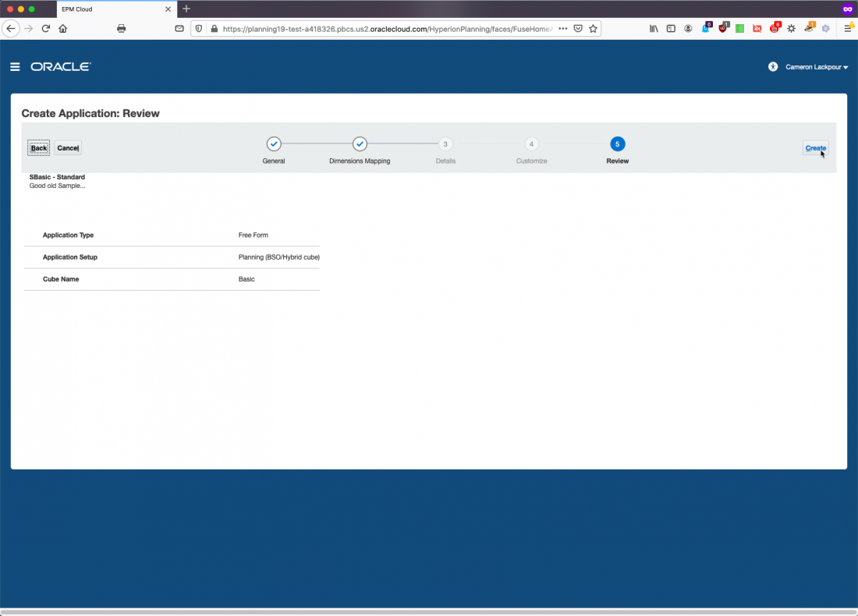Open a new browser tab

click(186, 10)
